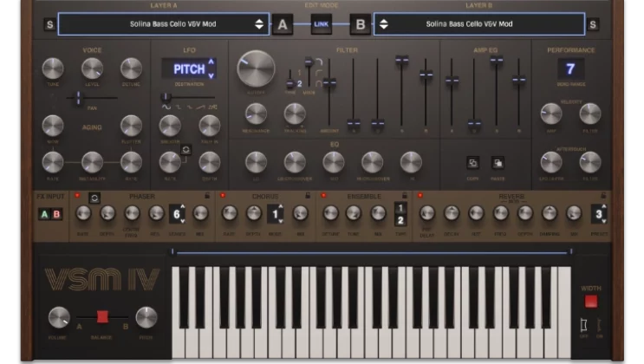Viewport: 644px width, 364px height.
Task: Click the Phaser lock icon
Action: pyautogui.click(x=206, y=197)
